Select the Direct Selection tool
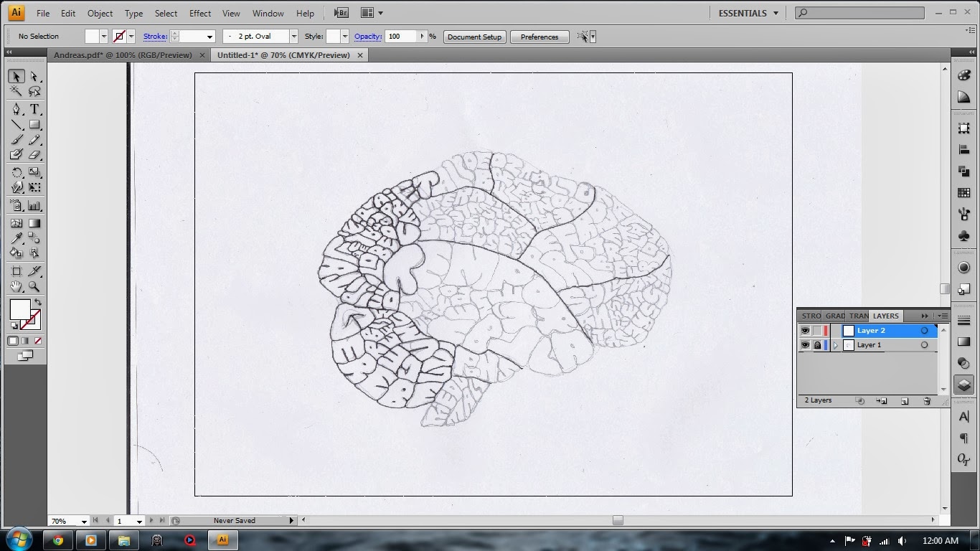Image resolution: width=980 pixels, height=551 pixels. [34, 77]
